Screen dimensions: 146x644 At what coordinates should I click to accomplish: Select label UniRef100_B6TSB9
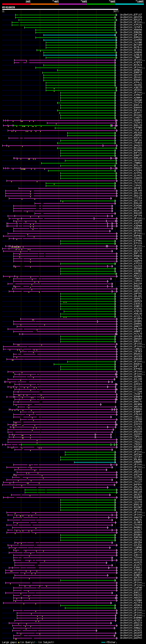pos(131,45)
